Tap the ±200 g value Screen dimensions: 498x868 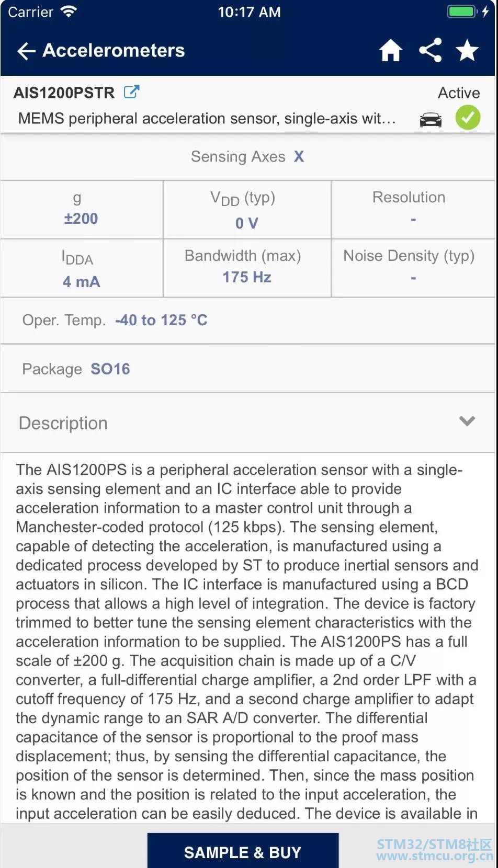(81, 219)
